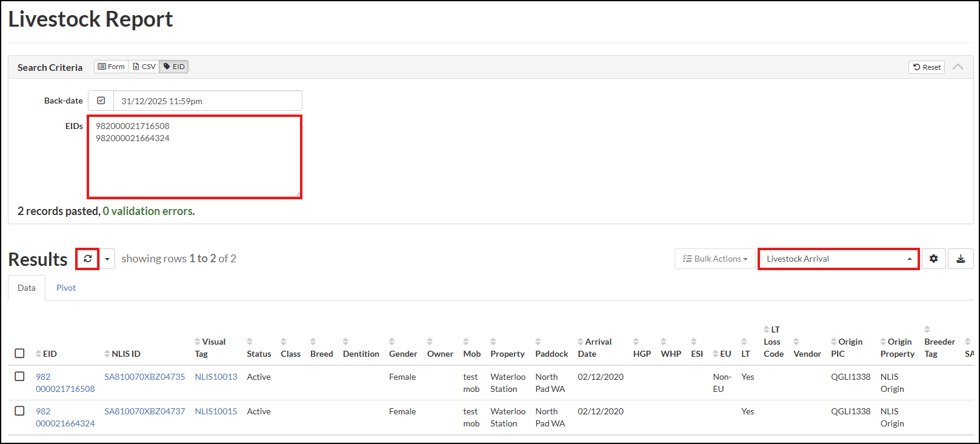This screenshot has width=980, height=444.
Task: Sort by the Property column
Action: point(507,348)
